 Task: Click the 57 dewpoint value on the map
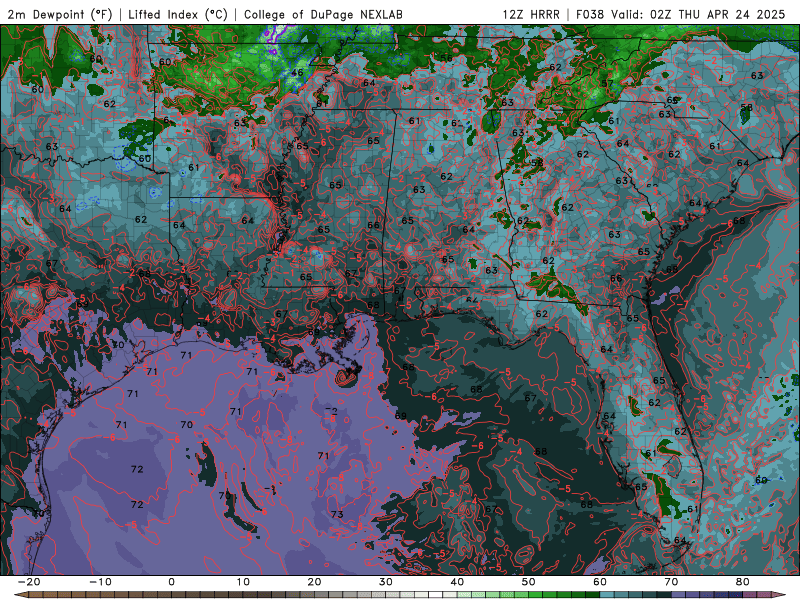pos(607,84)
